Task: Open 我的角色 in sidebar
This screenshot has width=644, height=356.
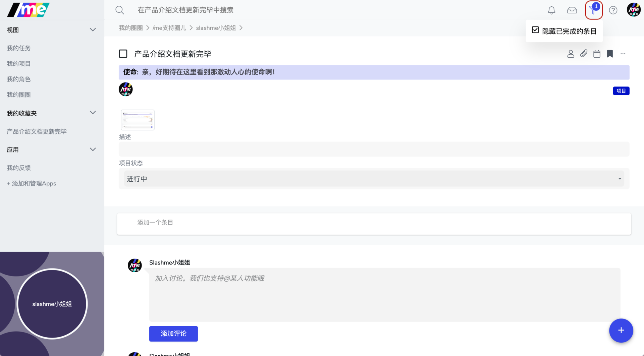Action: coord(19,79)
